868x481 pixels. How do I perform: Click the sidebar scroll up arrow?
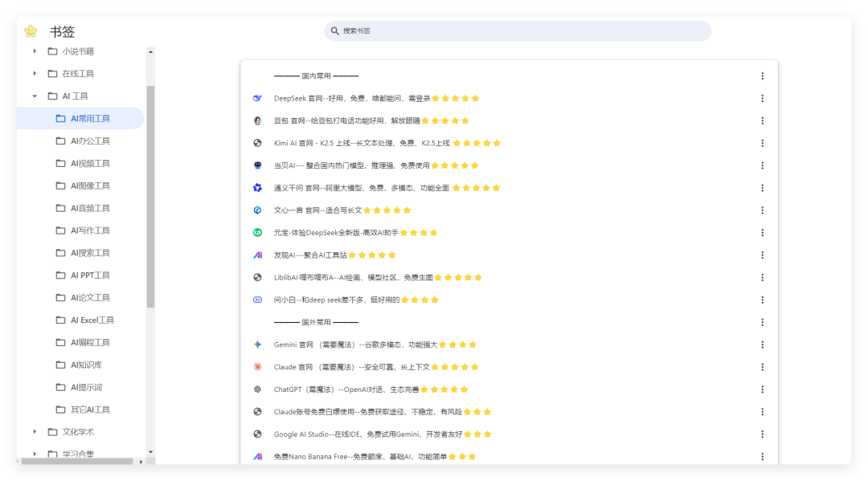(x=150, y=51)
